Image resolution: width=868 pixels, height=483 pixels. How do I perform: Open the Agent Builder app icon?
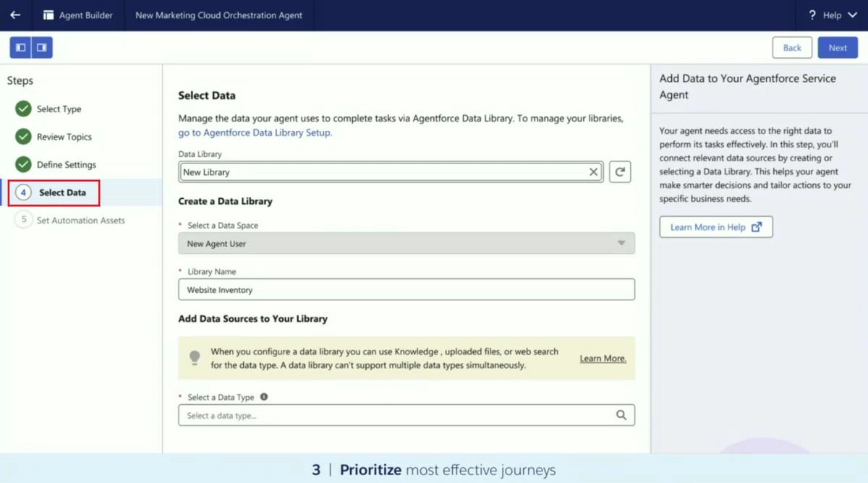(48, 15)
